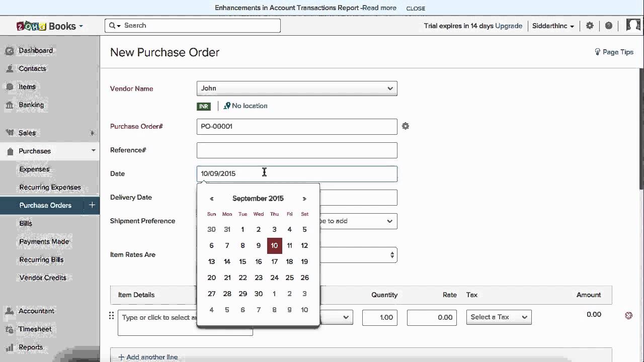The width and height of the screenshot is (644, 362).
Task: Go to next month in calendar
Action: 304,199
